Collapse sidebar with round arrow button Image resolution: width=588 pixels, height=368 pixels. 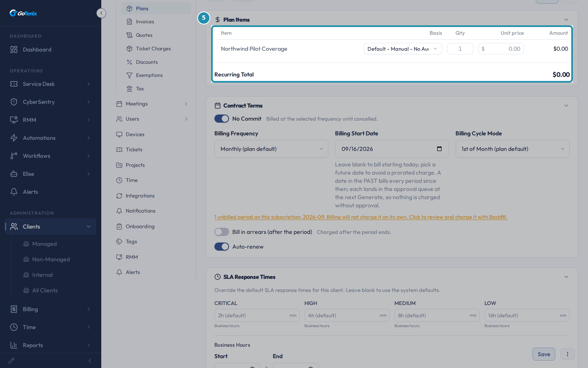101,13
